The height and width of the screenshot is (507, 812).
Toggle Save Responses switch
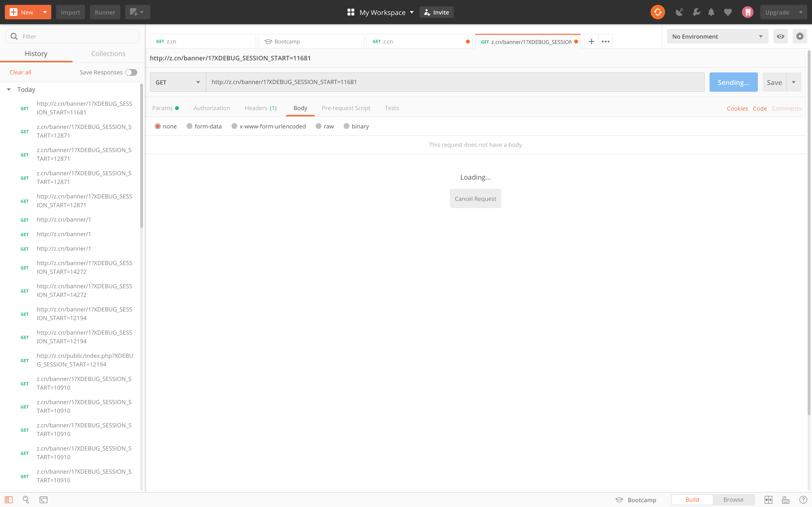click(131, 72)
